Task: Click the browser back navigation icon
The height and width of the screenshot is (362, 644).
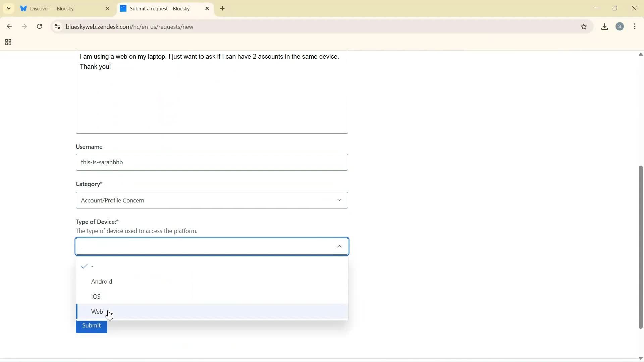Action: pyautogui.click(x=9, y=26)
